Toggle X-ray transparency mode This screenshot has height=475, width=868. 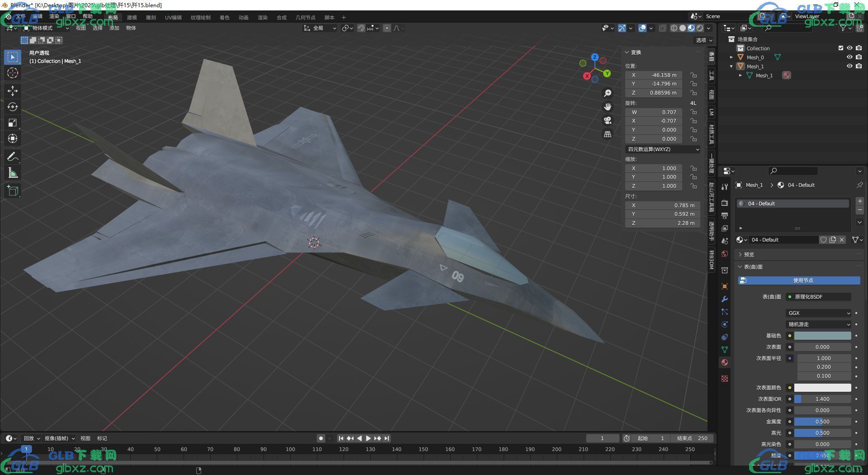click(x=662, y=28)
